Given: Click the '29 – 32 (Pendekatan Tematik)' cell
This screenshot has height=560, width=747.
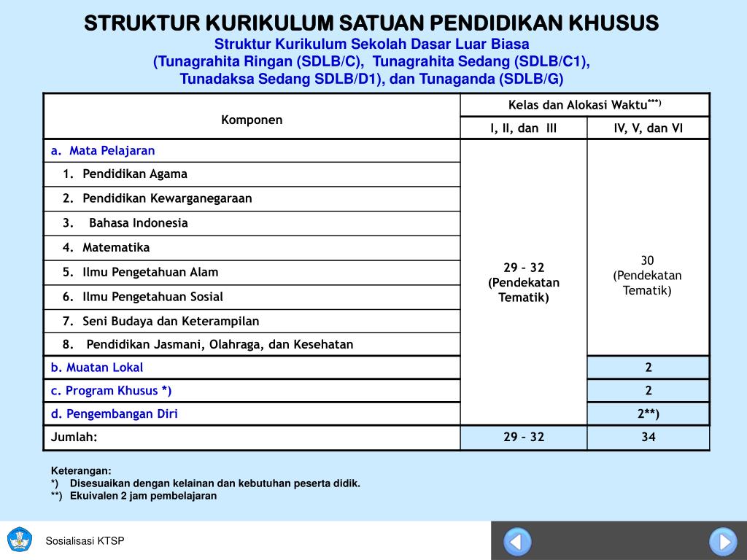Looking at the screenshot, I should point(524,282).
